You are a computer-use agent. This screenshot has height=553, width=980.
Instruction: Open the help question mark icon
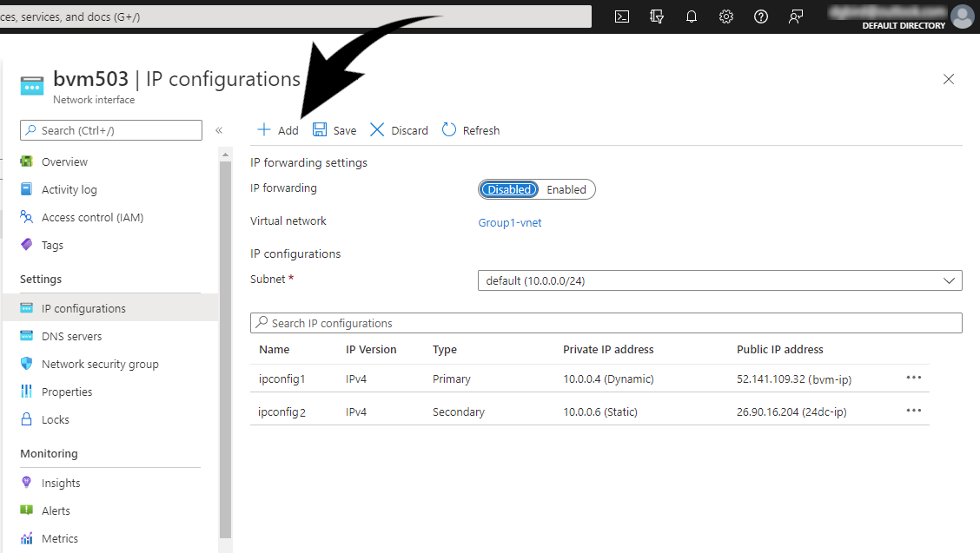coord(760,16)
